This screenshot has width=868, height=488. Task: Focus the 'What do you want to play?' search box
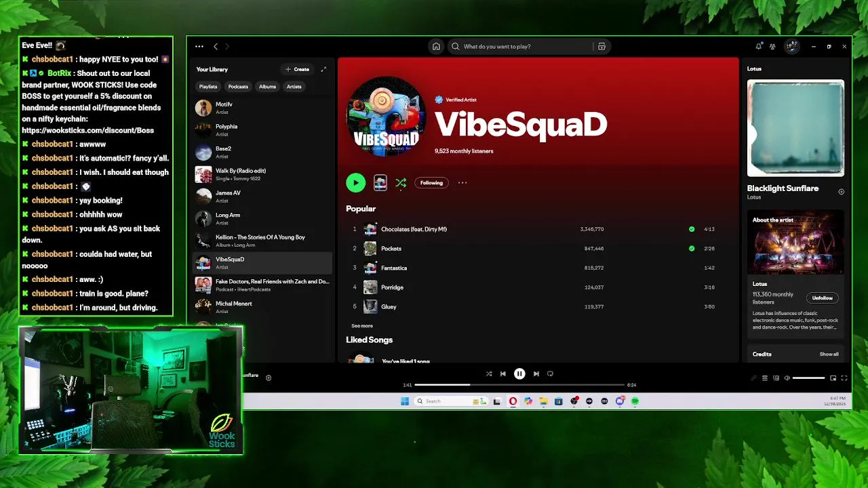tap(521, 47)
